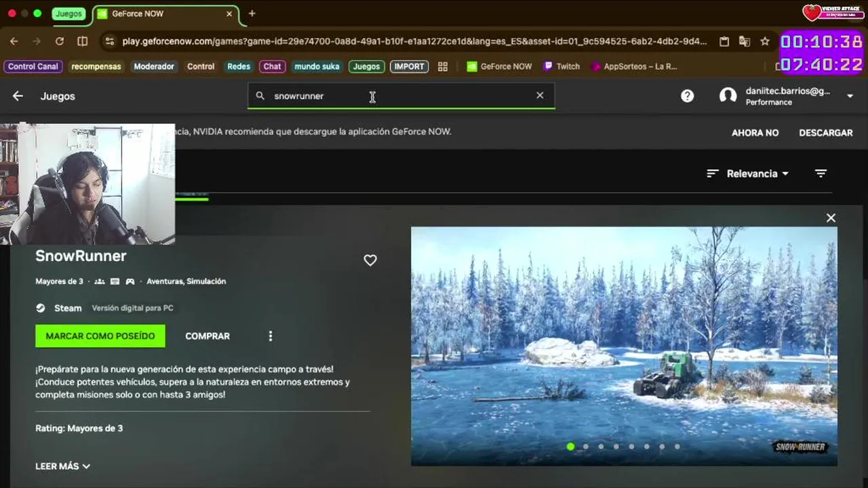Close the GeForce NOW tab

(229, 14)
